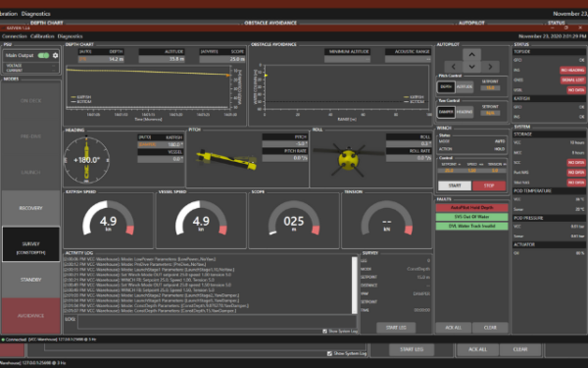
Task: Switch to ON DECK mode
Action: coord(30,101)
